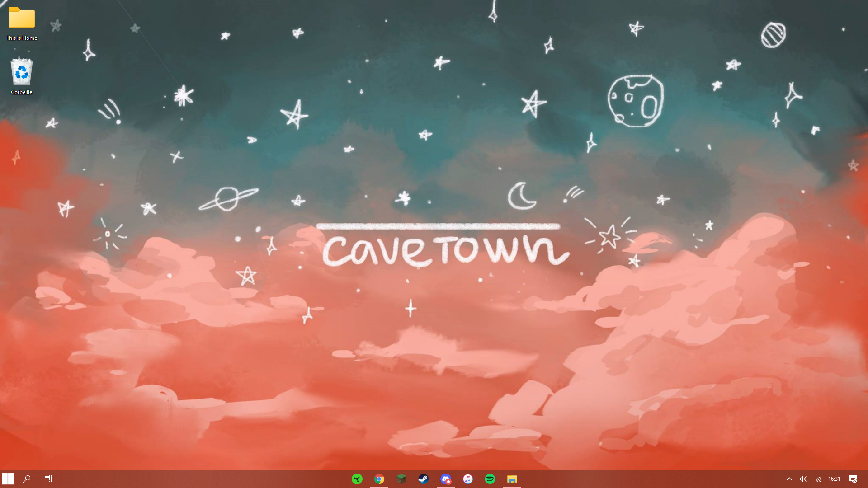Screen dimensions: 868x488
Task: Open Spotify from the taskbar
Action: click(490, 479)
